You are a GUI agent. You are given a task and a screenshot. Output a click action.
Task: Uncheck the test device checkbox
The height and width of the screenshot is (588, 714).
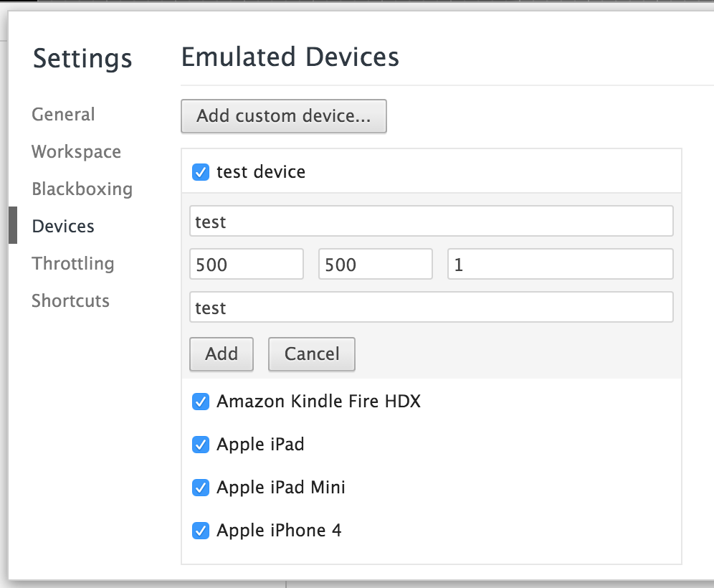[x=201, y=172]
